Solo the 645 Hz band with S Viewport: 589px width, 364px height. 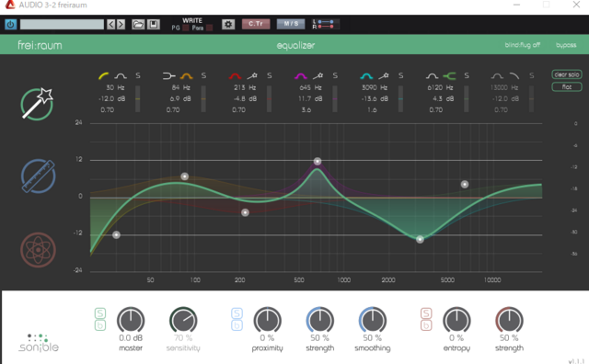tap(335, 75)
